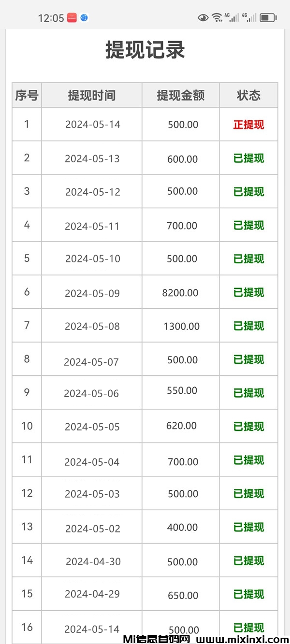Screen dimensions: 290x644
Task: Tap the 12:05 clock in status bar
Action: 51,18
